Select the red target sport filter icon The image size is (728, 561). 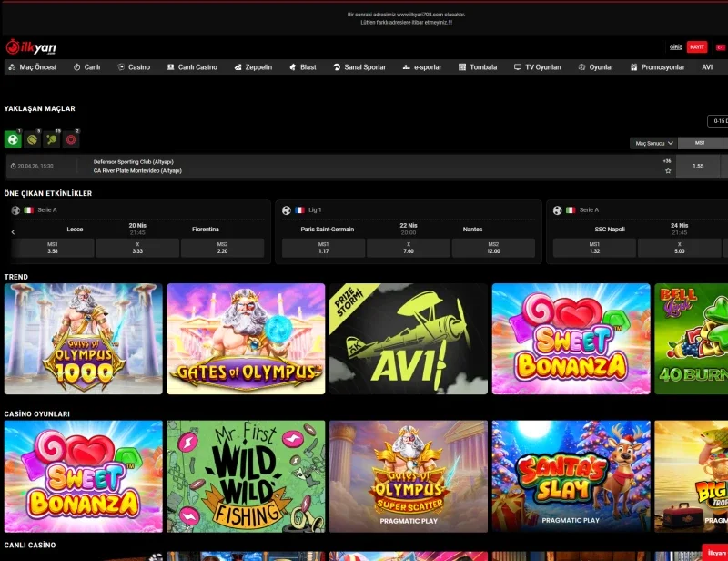[x=71, y=139]
